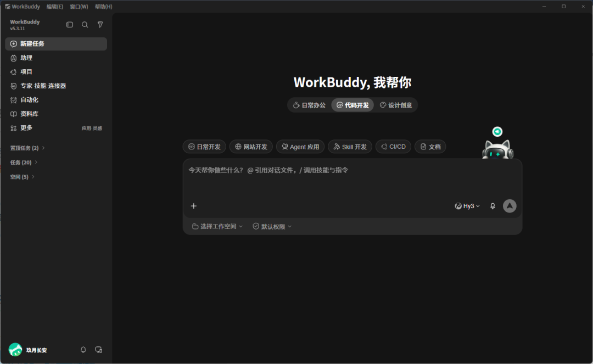Viewport: 593px width, 364px height.
Task: Activate the microphone voice input
Action: [493, 206]
